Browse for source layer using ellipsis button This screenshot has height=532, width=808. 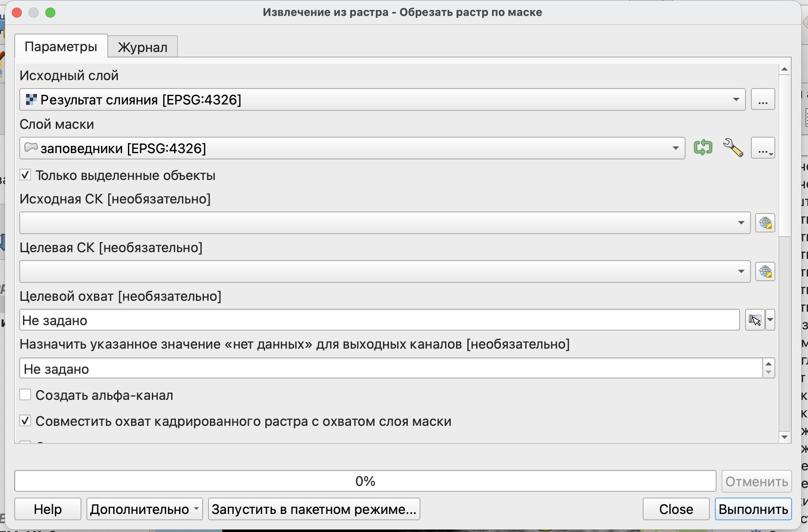click(x=763, y=100)
